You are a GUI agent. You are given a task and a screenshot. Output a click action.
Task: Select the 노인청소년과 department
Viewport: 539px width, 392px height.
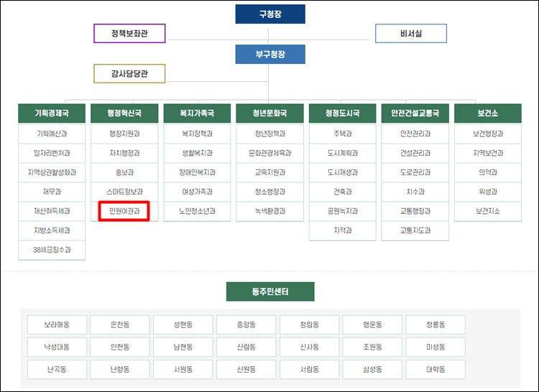click(198, 211)
